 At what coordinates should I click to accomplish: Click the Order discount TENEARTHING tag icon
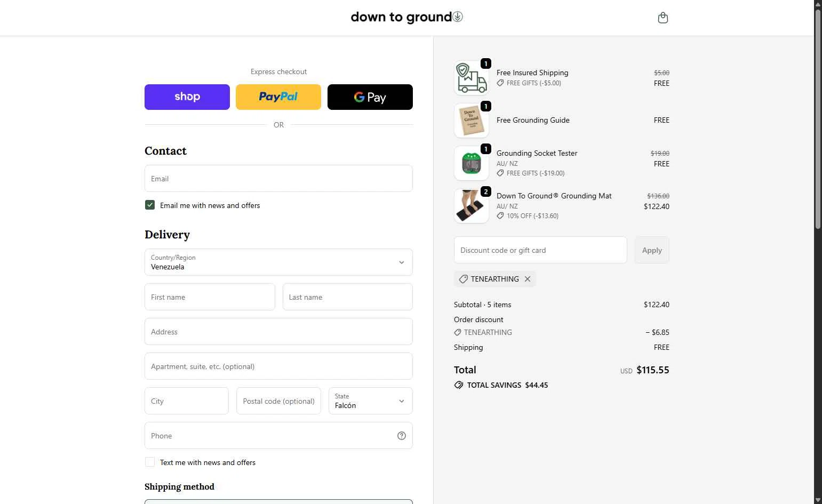click(458, 332)
